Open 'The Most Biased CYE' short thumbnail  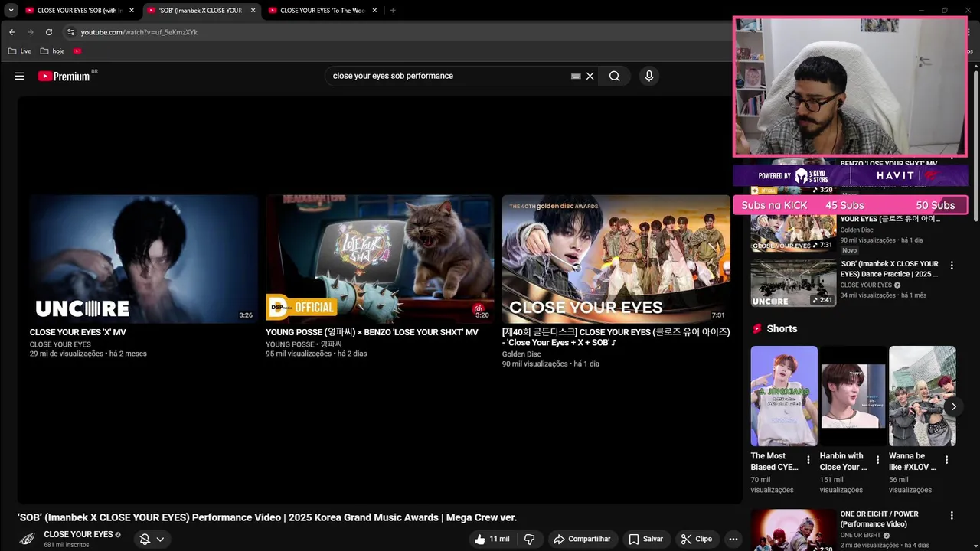[784, 396]
